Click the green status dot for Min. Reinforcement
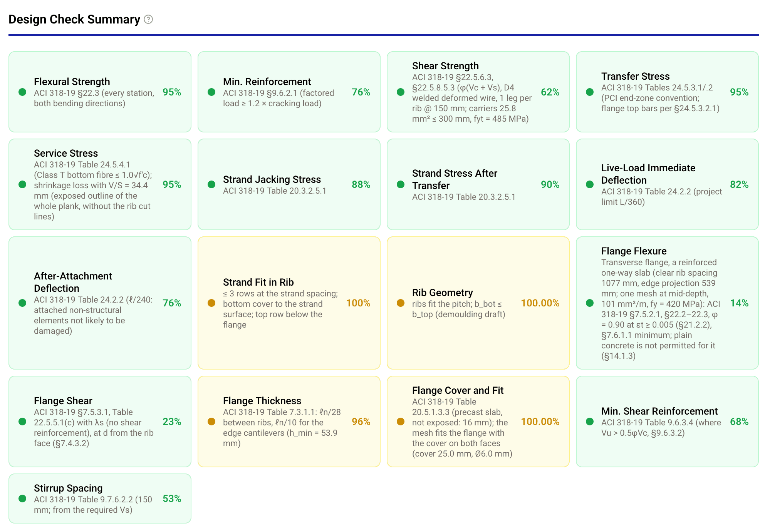Screen dimensions: 765x532 (x=211, y=92)
